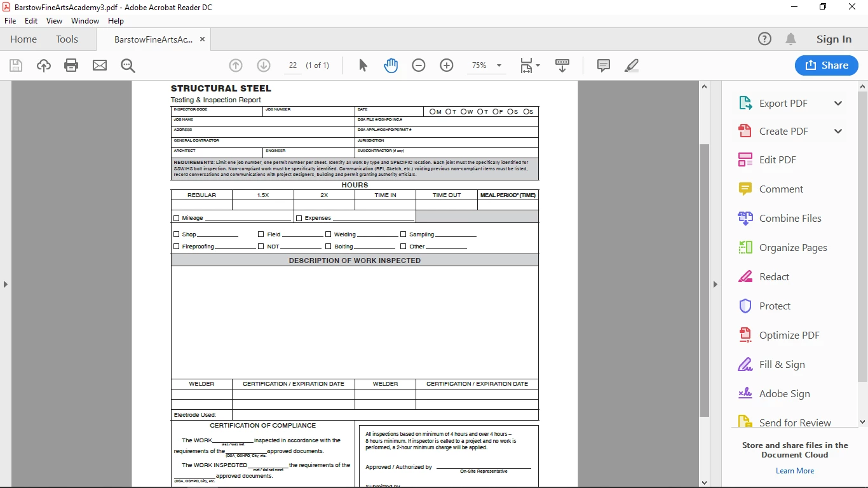Check the Shop checkbox
This screenshot has width=868, height=488.
coord(177,234)
